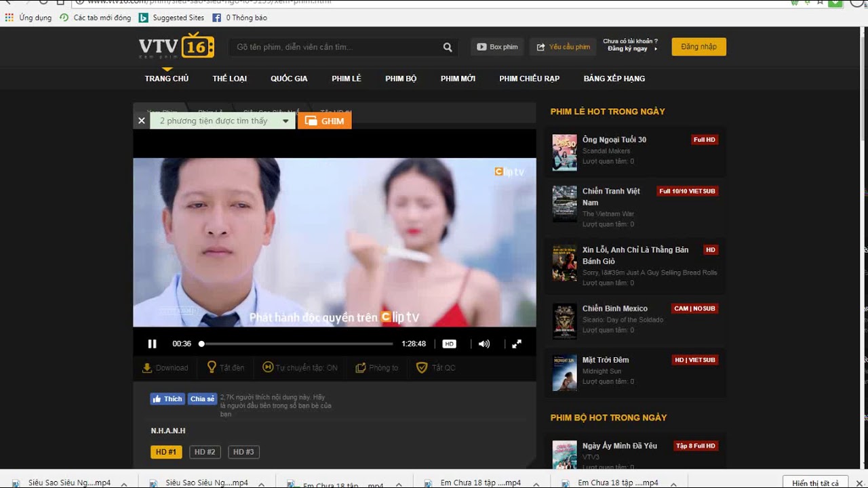Expand '2 phương tiện được tìm thấy' dropdown
This screenshot has width=868, height=488.
[x=222, y=121]
